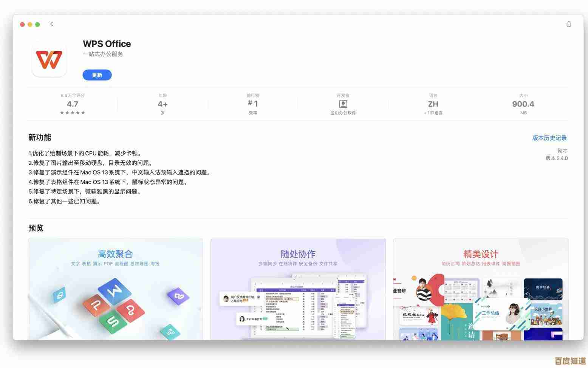Open the 精美设计 preview screenshot
Viewport: 588px width, 368px height.
tap(480, 289)
